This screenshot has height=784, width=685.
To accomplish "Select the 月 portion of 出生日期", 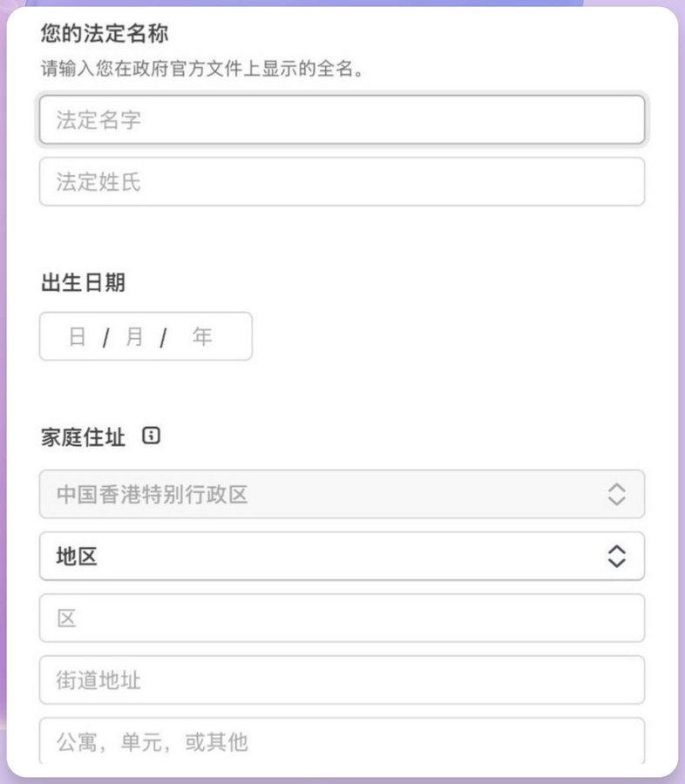I will click(132, 335).
